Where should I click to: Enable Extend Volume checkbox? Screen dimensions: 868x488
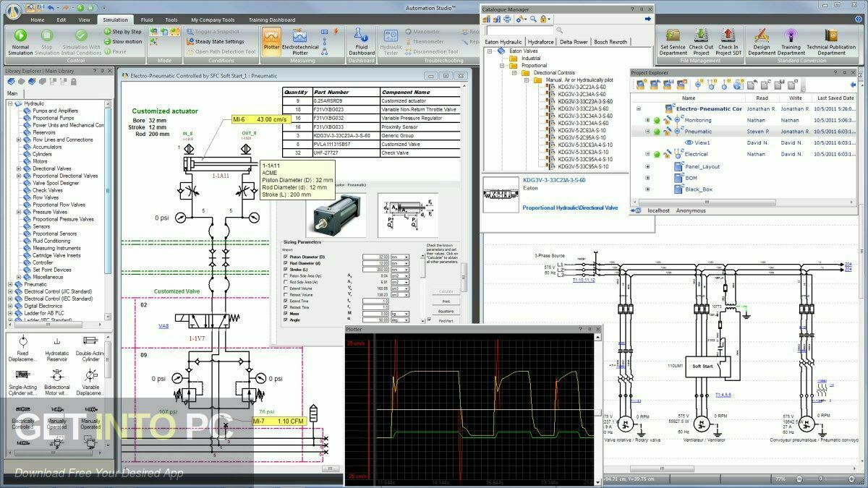pos(286,288)
